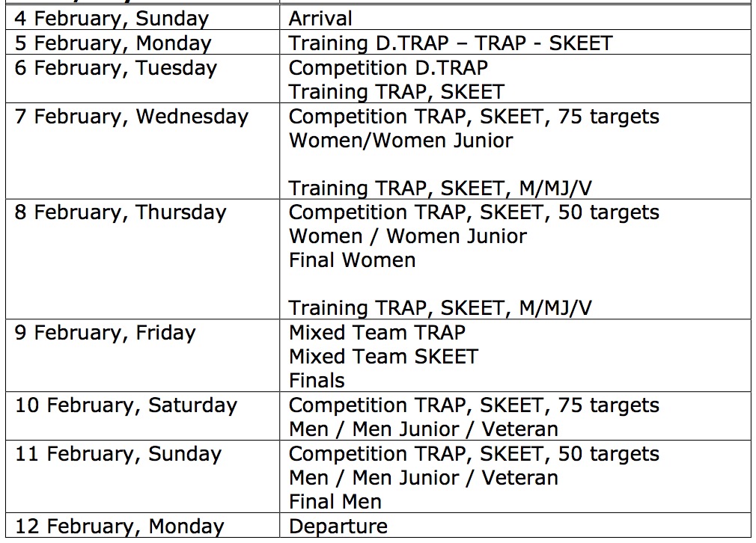Screen dimensions: 756x543
Task: Select 'Competition D.TRAP' line
Action: pyautogui.click(x=388, y=67)
